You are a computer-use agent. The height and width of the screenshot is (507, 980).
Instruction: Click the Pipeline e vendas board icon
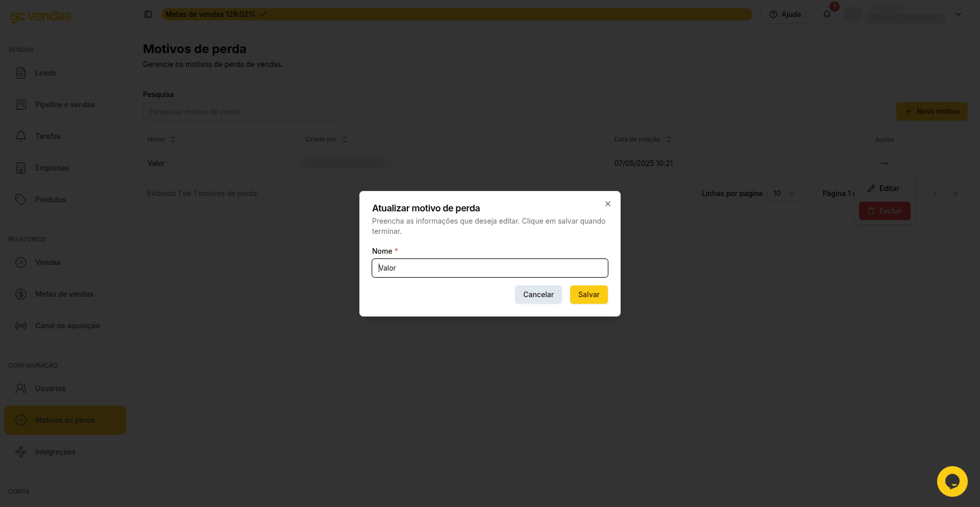(x=21, y=105)
